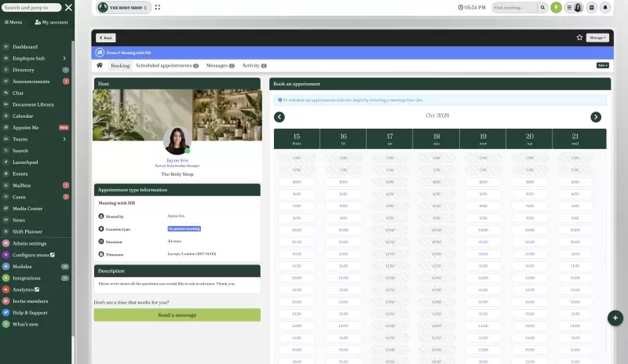628x364 pixels.
Task: Click the Integrations sidebar icon
Action: (x=6, y=278)
